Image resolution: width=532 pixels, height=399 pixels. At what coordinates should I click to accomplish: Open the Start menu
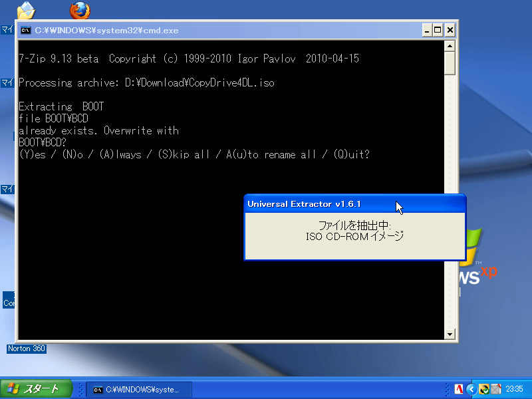(x=36, y=389)
